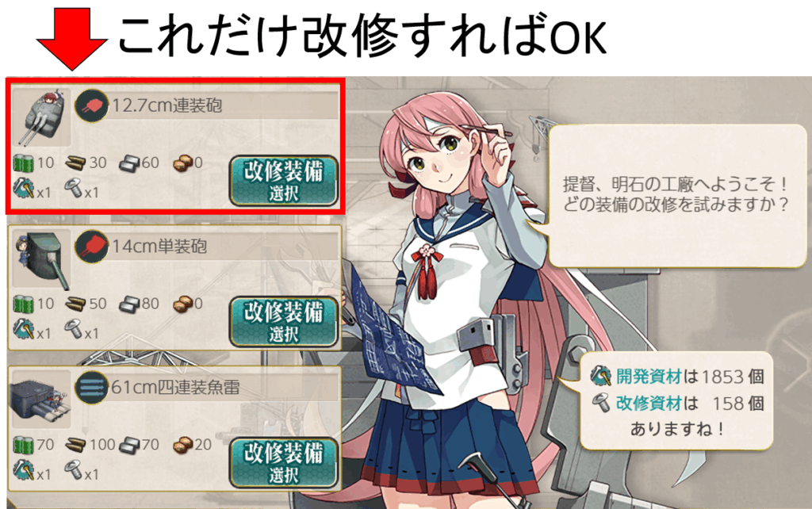Select the red medium-gun type icon for 14cm単装砲
The height and width of the screenshot is (509, 812).
(x=92, y=247)
